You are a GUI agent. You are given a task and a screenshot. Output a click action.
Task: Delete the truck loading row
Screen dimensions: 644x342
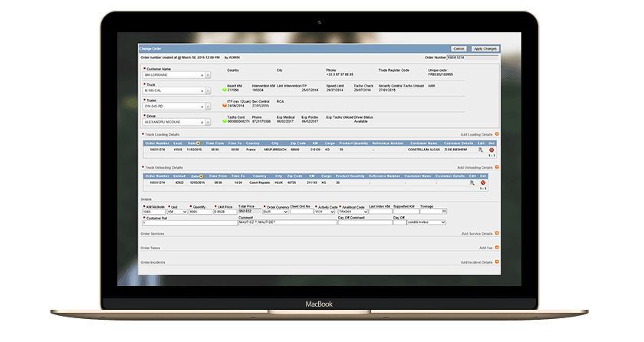pyautogui.click(x=491, y=150)
